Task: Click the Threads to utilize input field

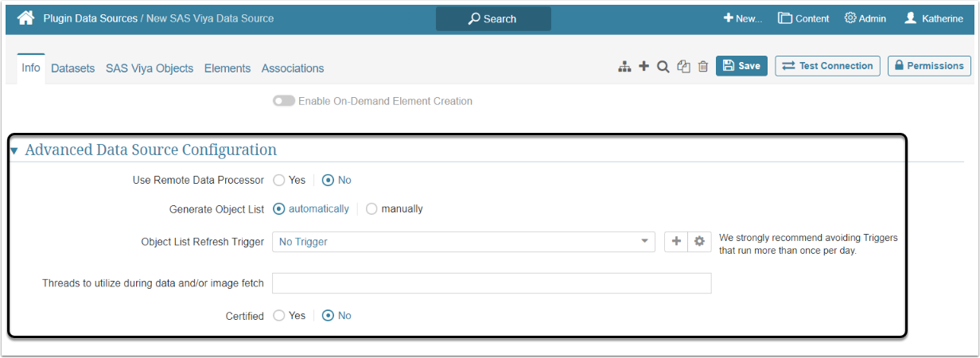Action: [x=492, y=283]
